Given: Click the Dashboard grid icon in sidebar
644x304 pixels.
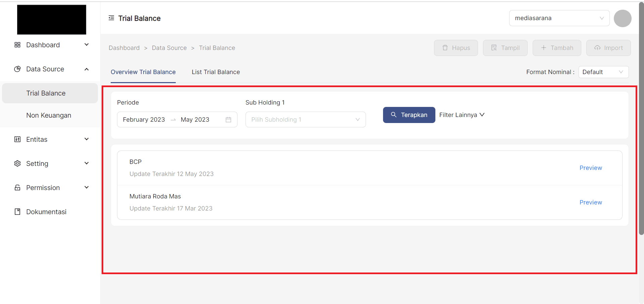Looking at the screenshot, I should click(x=17, y=45).
